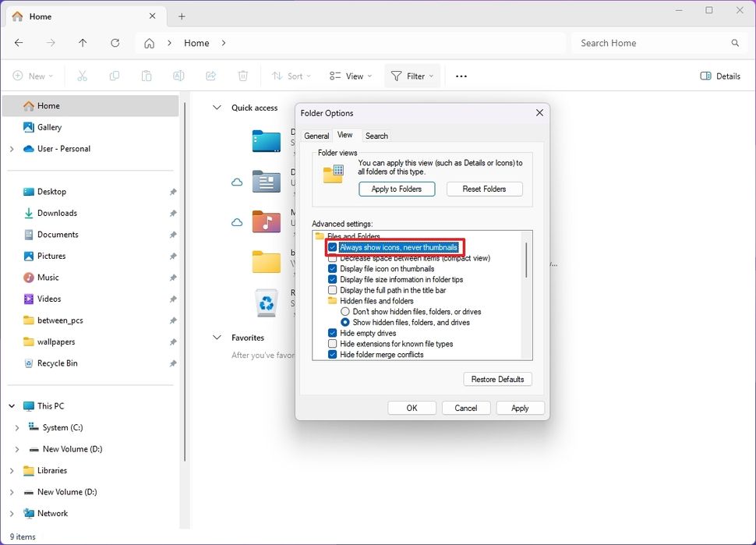The height and width of the screenshot is (545, 756).
Task: Click the Copy icon
Action: pos(114,76)
